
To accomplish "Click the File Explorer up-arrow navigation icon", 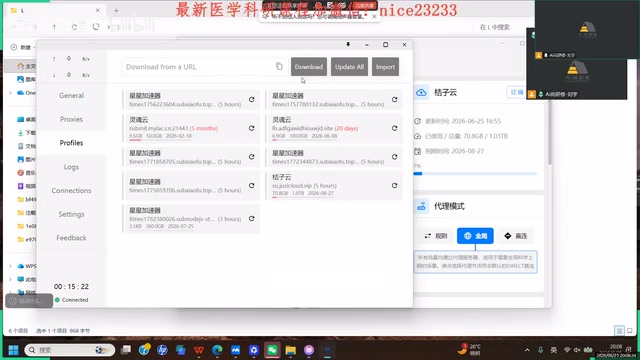I will click(x=54, y=27).
